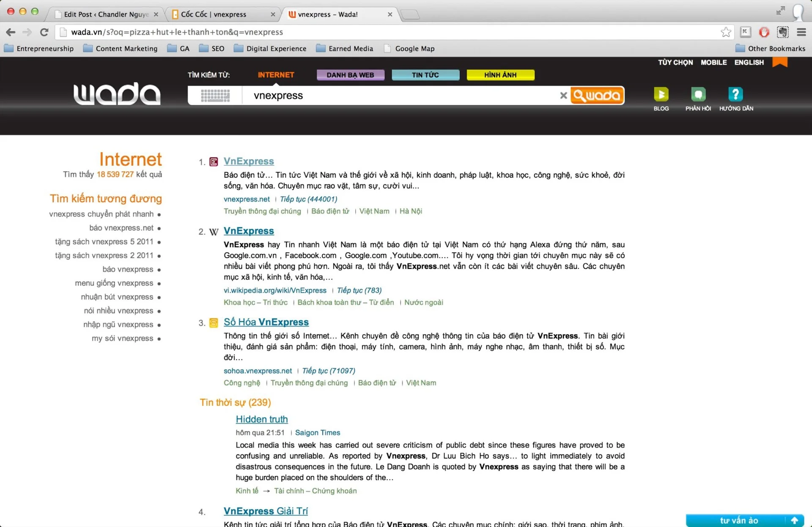The height and width of the screenshot is (527, 812).
Task: Switch to Tin Tức search tab
Action: pyautogui.click(x=425, y=75)
